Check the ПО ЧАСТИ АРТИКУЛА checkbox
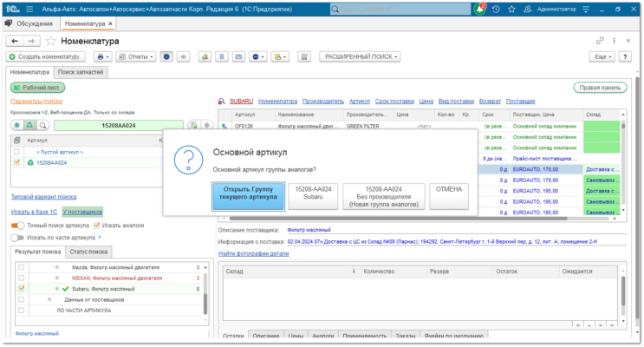The image size is (644, 347). point(22,310)
